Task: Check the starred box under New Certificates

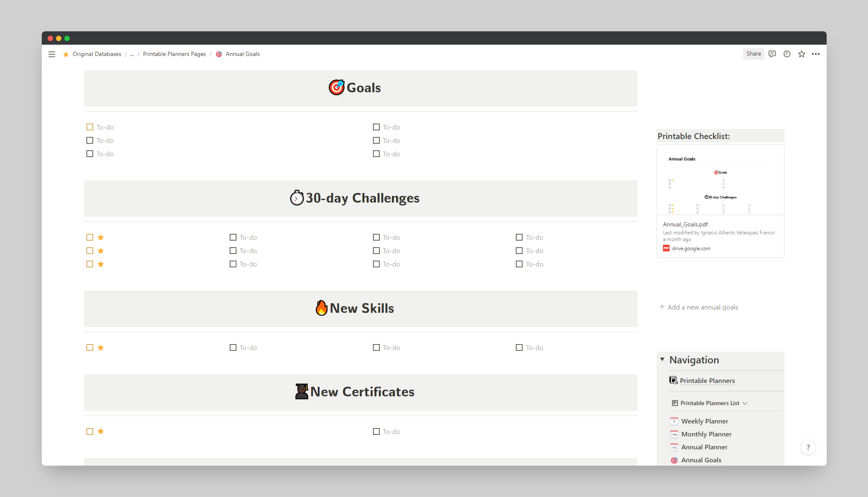Action: coord(90,431)
